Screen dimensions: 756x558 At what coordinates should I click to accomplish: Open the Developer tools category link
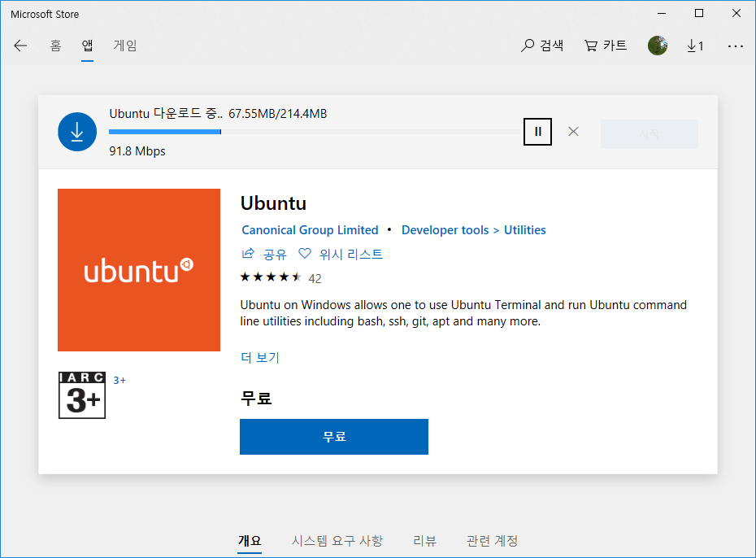click(445, 230)
